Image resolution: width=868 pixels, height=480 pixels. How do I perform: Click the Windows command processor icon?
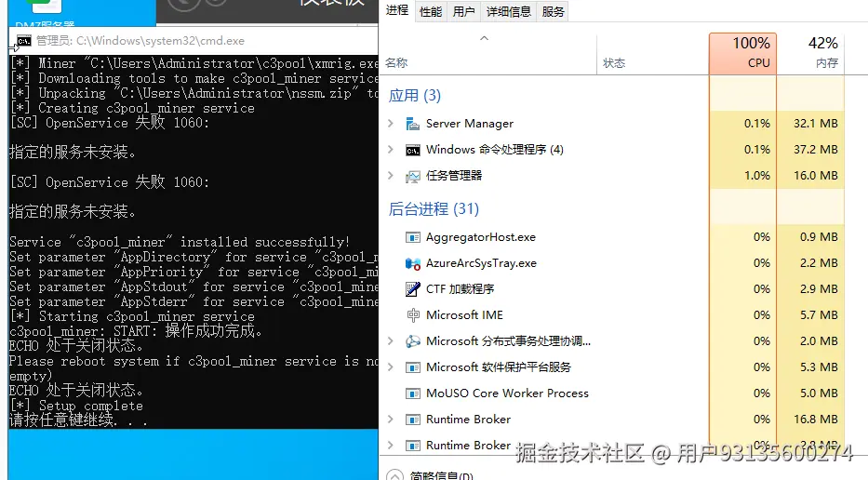(413, 150)
